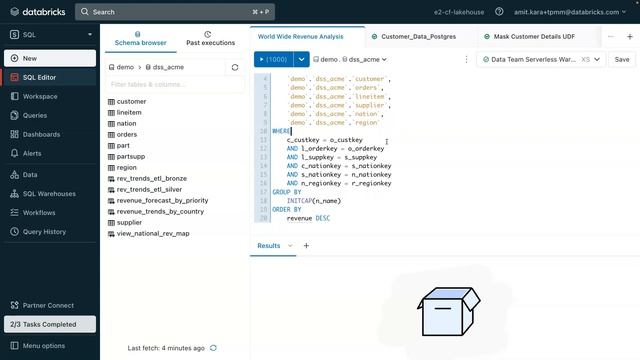Viewport: 640px width, 360px height.
Task: Click the Databricks logo
Action: tap(38, 12)
